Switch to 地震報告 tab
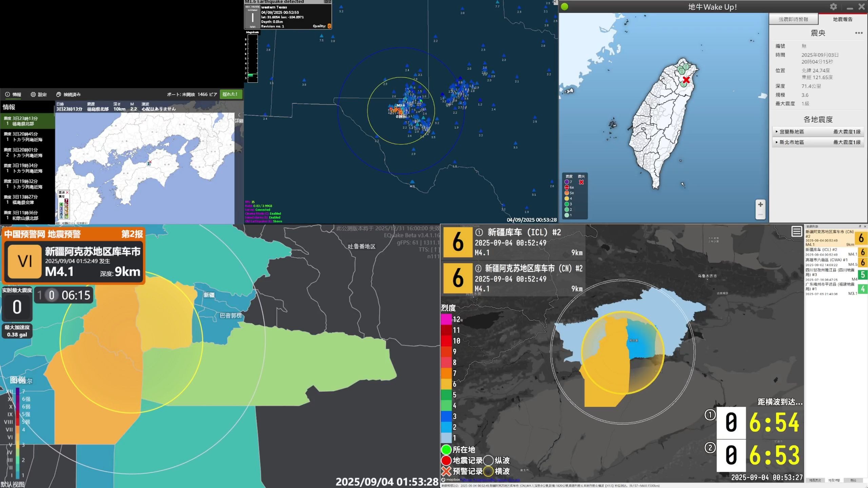This screenshot has width=868, height=488. (843, 19)
